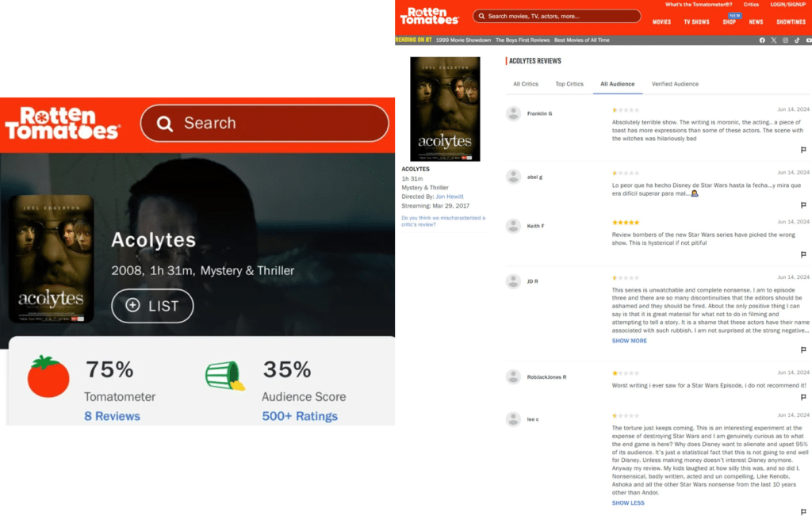Click RobJackJones R's avatar icon

click(513, 376)
